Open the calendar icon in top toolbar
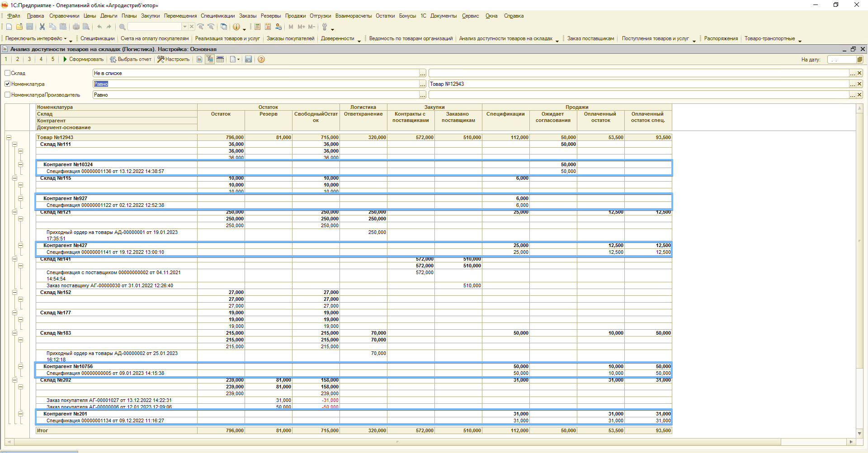The image size is (868, 453). pyautogui.click(x=268, y=27)
